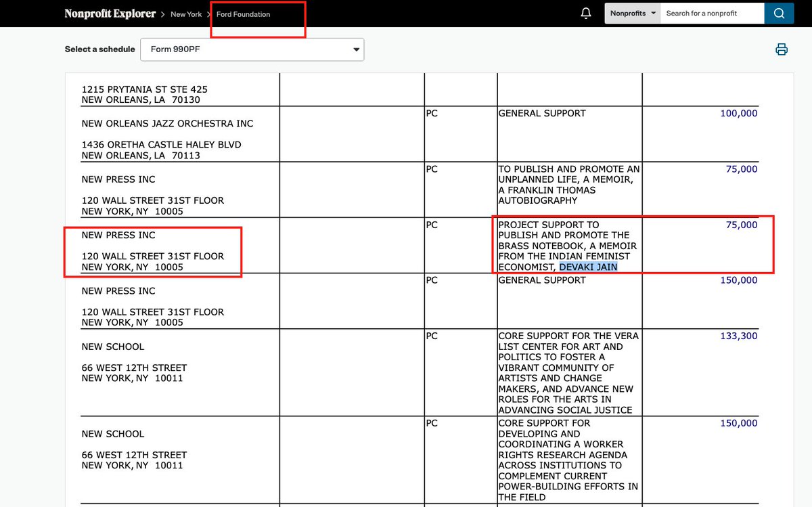Screen dimensions: 812x507
Task: Click the address '1215 PRYTANIA ST STE 425'
Action: 144,89
